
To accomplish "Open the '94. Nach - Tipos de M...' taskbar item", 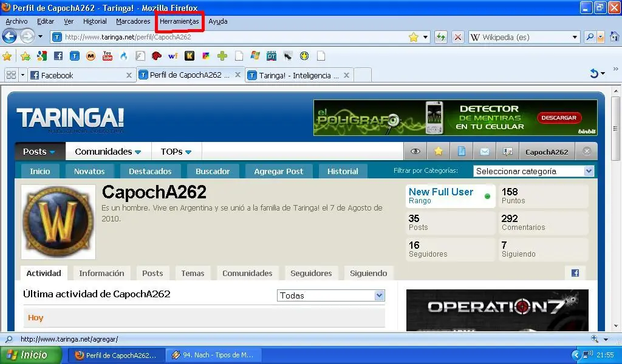I will pyautogui.click(x=213, y=355).
